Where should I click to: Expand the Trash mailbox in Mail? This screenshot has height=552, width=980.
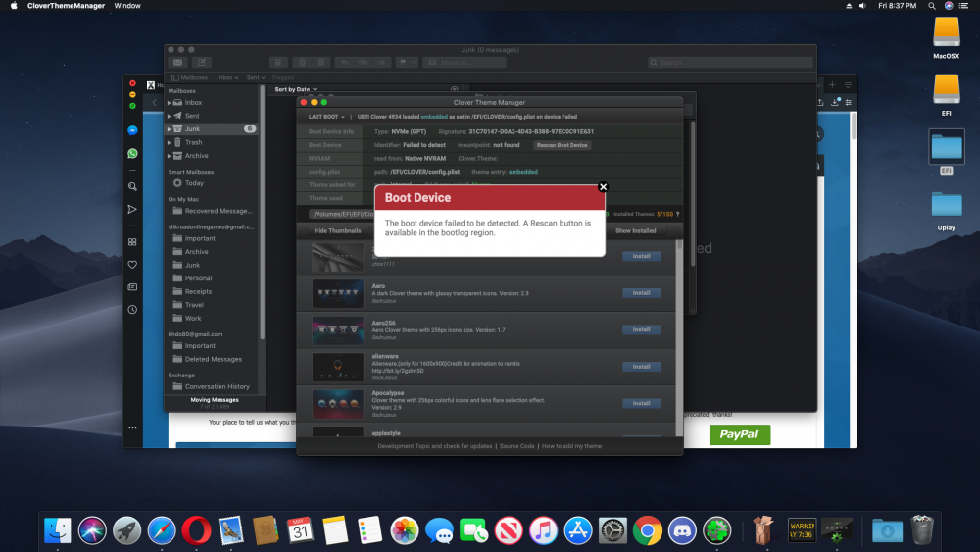170,142
